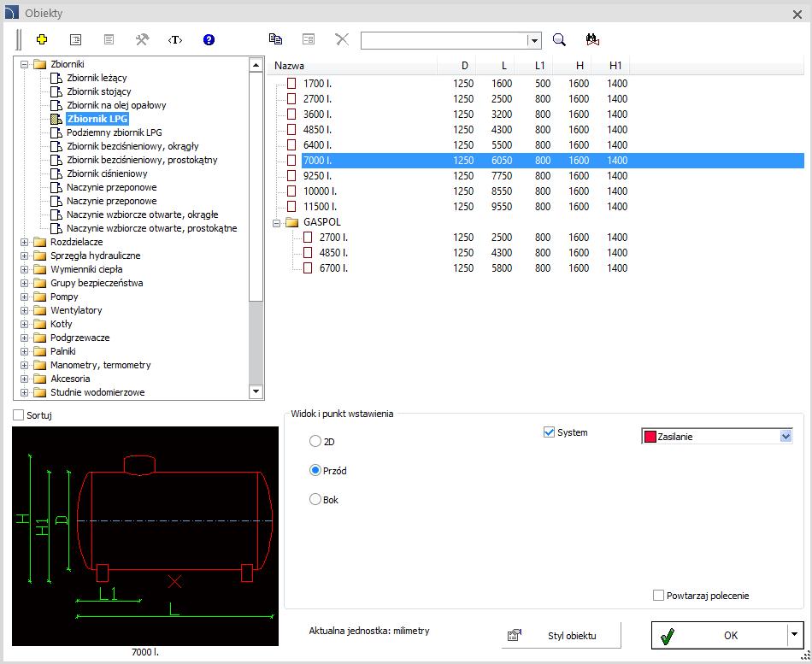Screen dimensions: 812x664
Task: Click the square icon beside 1700 l.
Action: pyautogui.click(x=292, y=84)
